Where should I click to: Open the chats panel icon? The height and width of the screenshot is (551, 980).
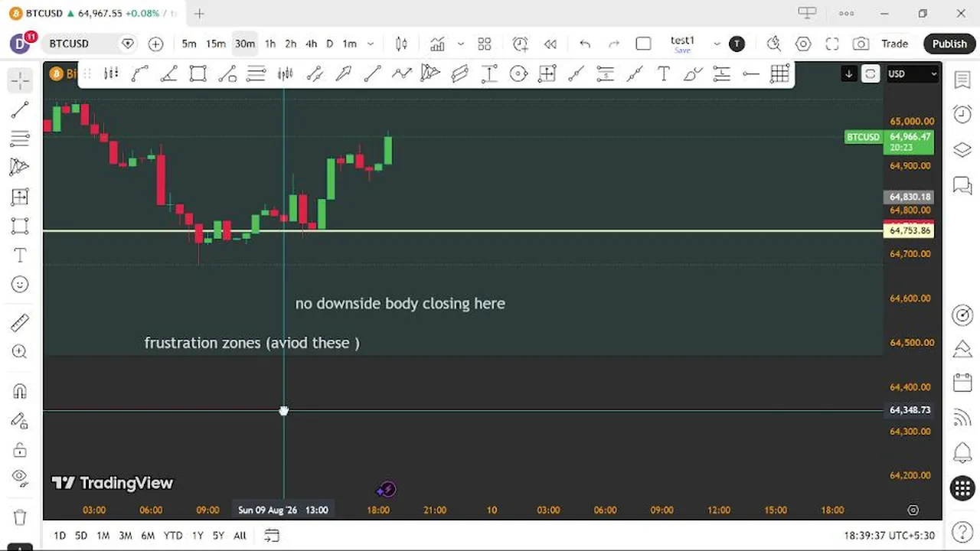(x=962, y=184)
